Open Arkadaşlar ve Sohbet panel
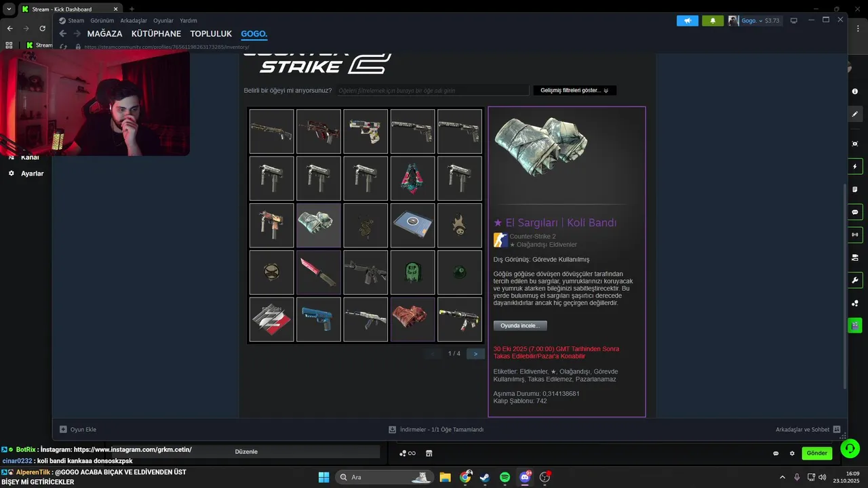The width and height of the screenshot is (868, 488). pos(808,430)
